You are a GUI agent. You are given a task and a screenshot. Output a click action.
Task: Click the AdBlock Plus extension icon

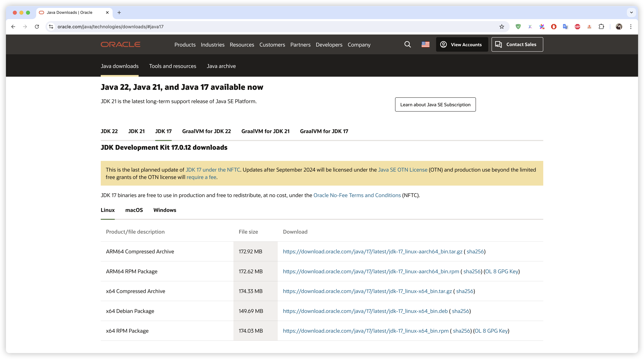coord(577,27)
